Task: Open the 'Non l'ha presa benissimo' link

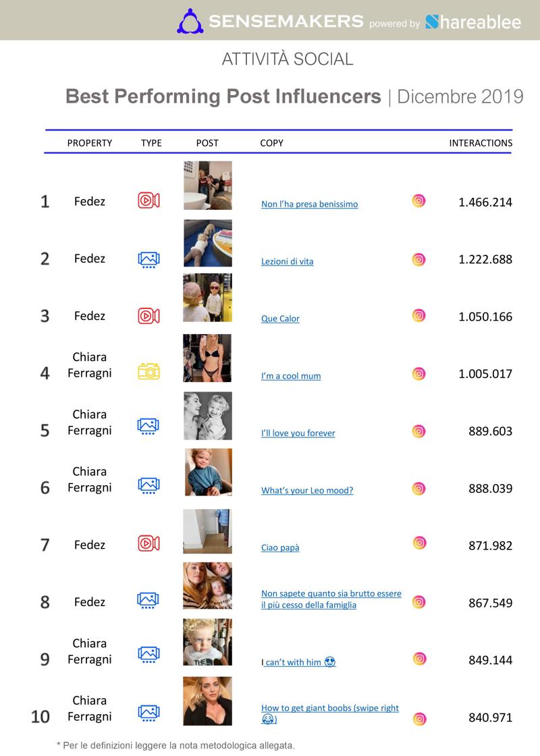Action: (310, 204)
